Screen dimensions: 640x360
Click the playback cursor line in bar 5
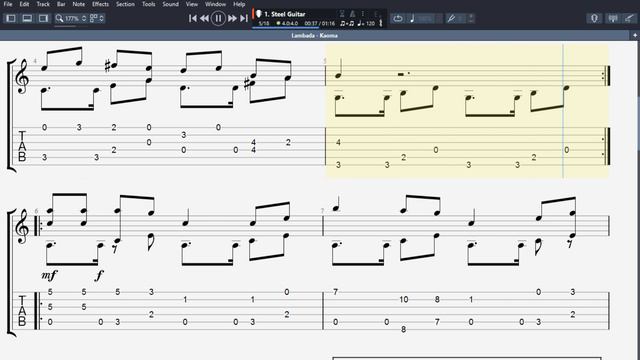(563, 110)
